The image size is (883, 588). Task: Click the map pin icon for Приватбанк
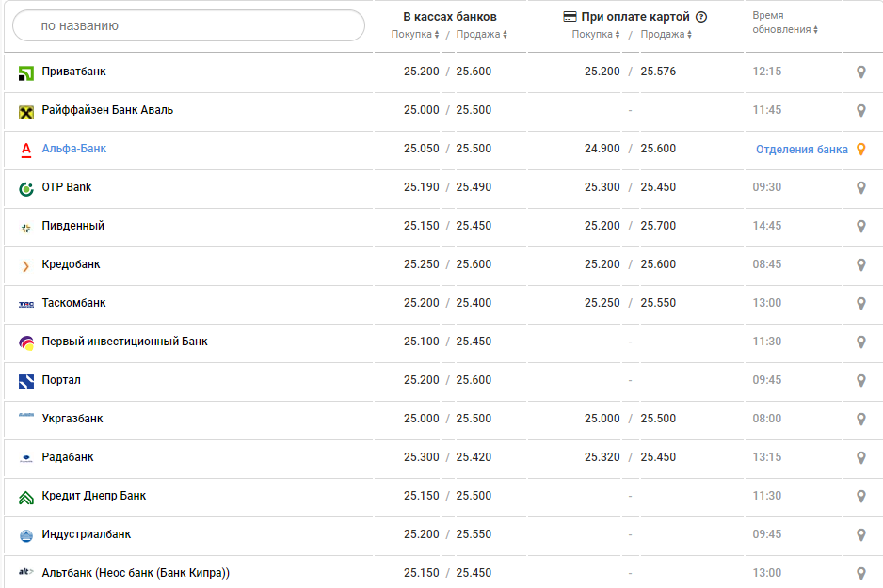coord(860,72)
